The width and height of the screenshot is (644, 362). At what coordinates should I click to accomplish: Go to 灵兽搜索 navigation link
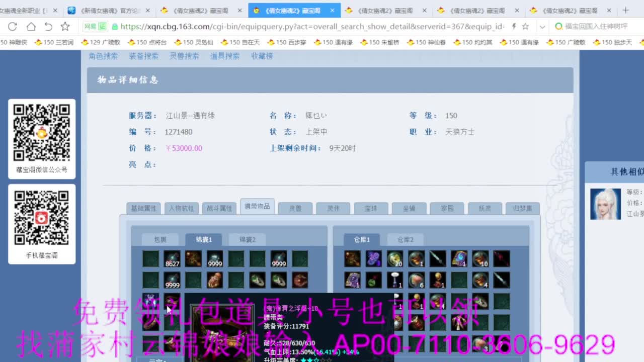coord(184,56)
